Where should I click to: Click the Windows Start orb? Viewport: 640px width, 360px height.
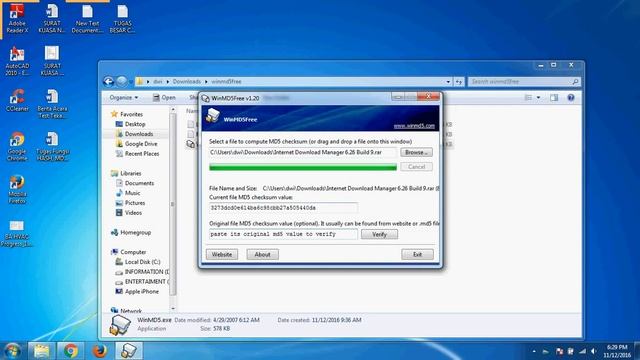click(x=12, y=351)
